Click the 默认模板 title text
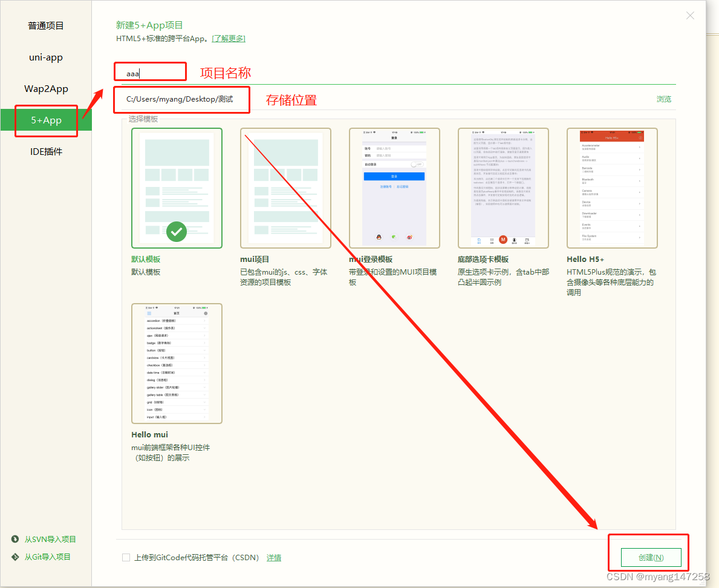 point(146,259)
